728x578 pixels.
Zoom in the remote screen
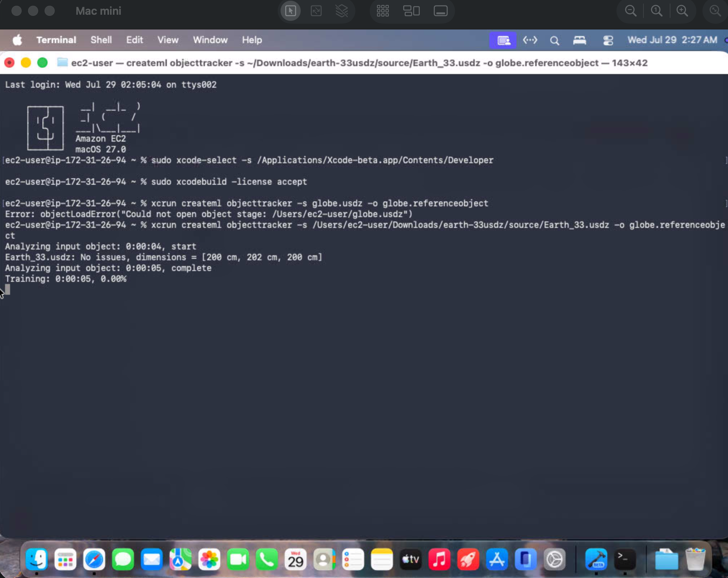[682, 11]
